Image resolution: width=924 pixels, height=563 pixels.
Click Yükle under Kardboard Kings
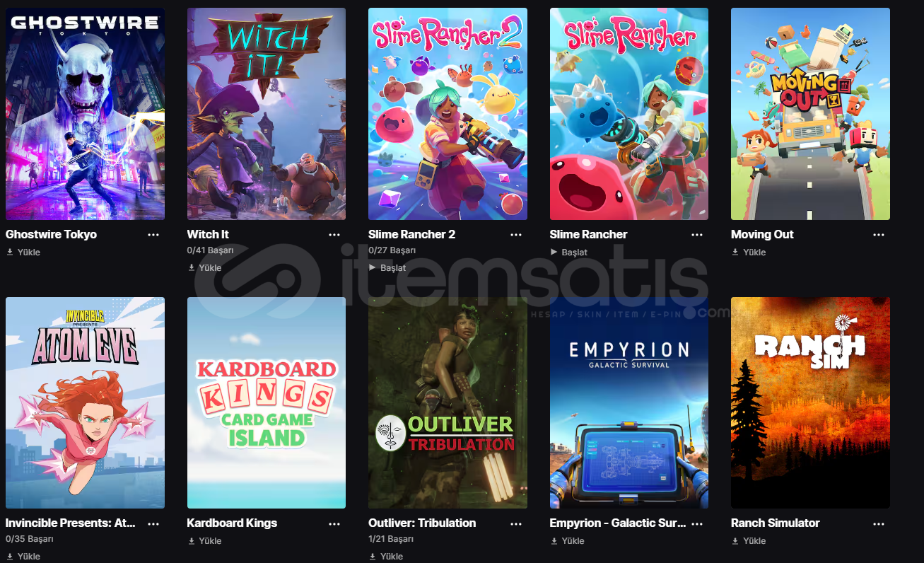[205, 541]
